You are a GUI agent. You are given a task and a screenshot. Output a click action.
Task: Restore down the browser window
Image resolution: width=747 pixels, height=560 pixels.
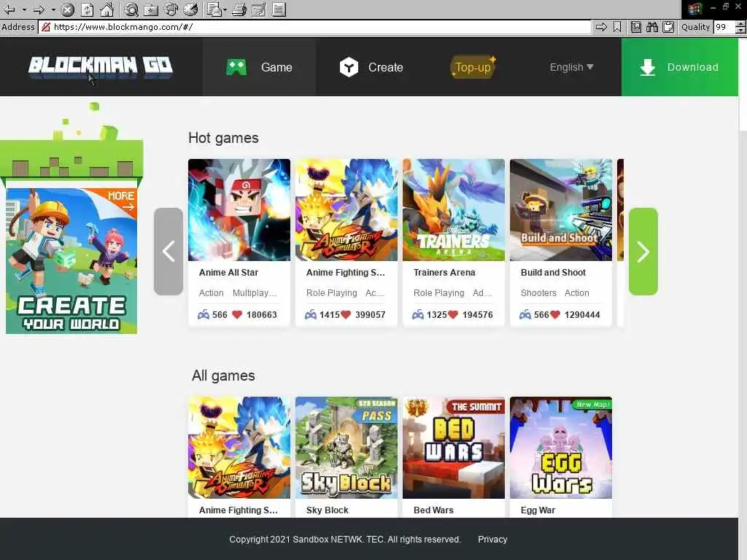[x=726, y=7]
